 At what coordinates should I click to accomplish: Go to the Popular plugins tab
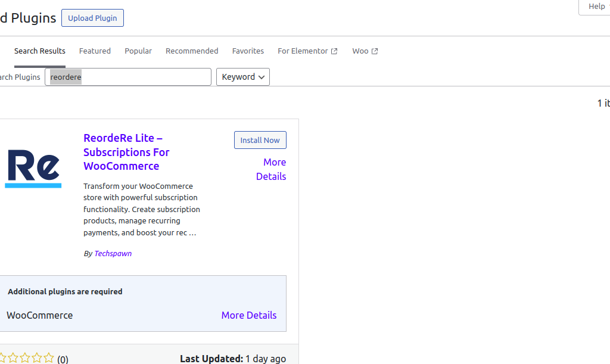[138, 51]
